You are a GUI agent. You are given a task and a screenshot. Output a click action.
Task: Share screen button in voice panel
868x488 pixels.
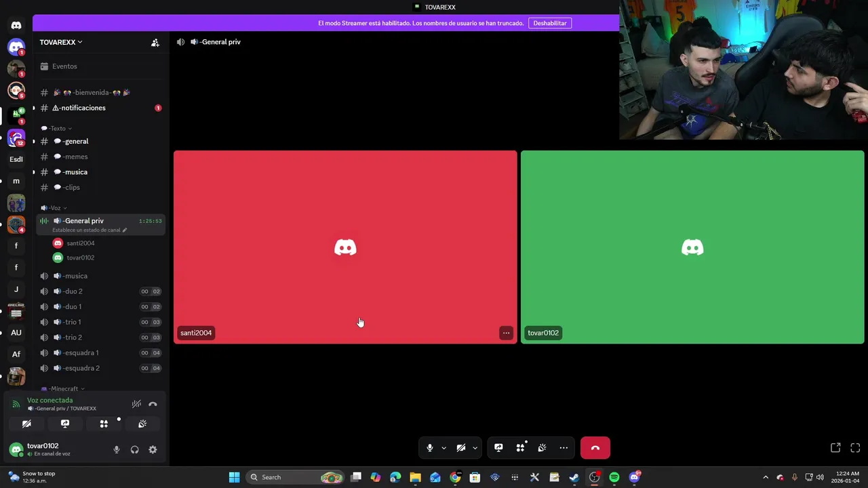pos(65,424)
